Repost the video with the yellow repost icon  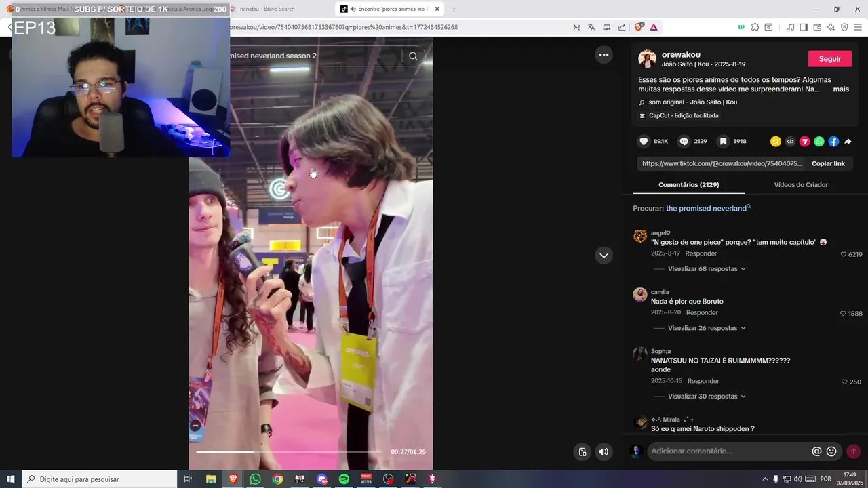pyautogui.click(x=776, y=142)
